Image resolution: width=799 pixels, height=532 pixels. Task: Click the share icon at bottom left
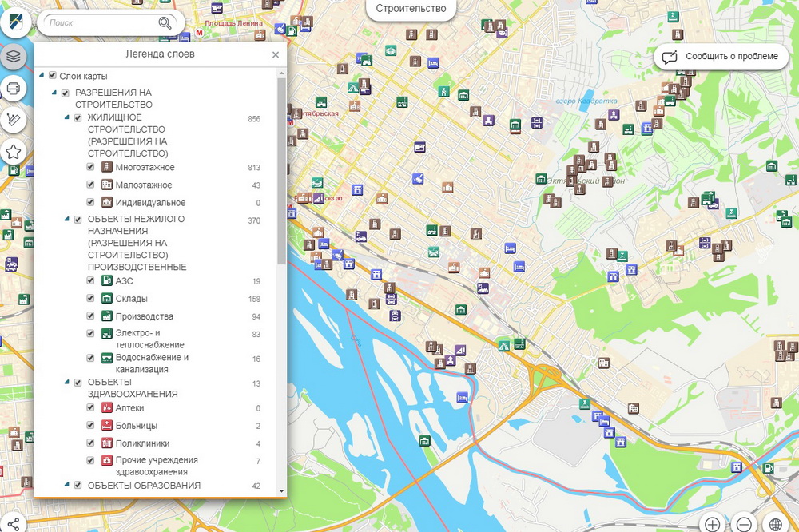click(x=14, y=523)
